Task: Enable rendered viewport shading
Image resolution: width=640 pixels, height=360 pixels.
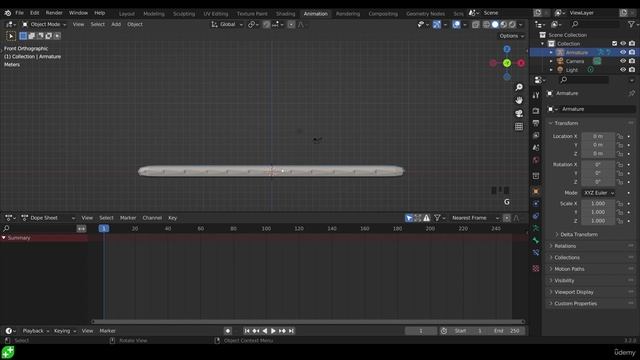Action: click(x=512, y=24)
